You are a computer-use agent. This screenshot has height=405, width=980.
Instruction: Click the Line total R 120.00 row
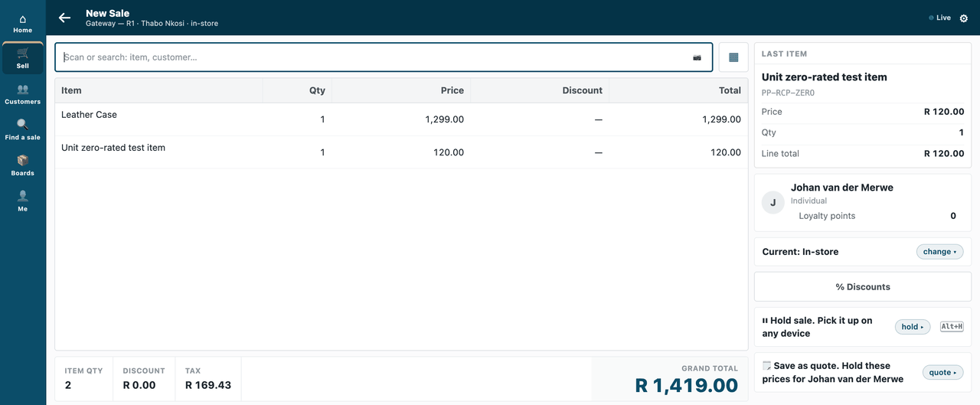click(863, 153)
